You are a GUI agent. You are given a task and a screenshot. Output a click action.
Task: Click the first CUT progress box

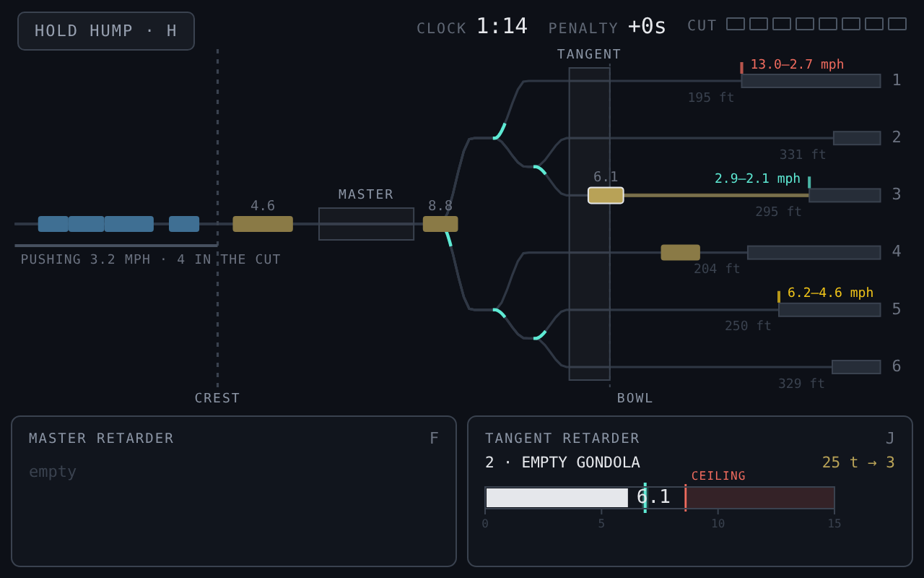click(736, 24)
